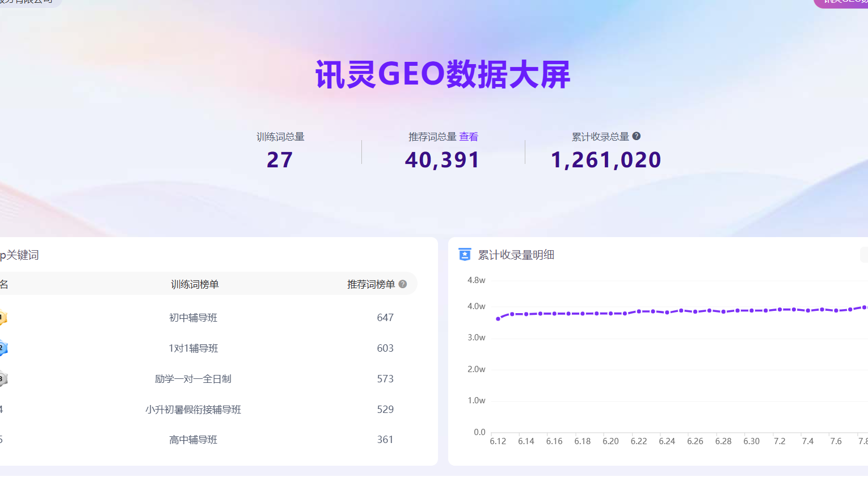
Task: Click the question mark next to 推荐词榜单
Action: tap(403, 284)
